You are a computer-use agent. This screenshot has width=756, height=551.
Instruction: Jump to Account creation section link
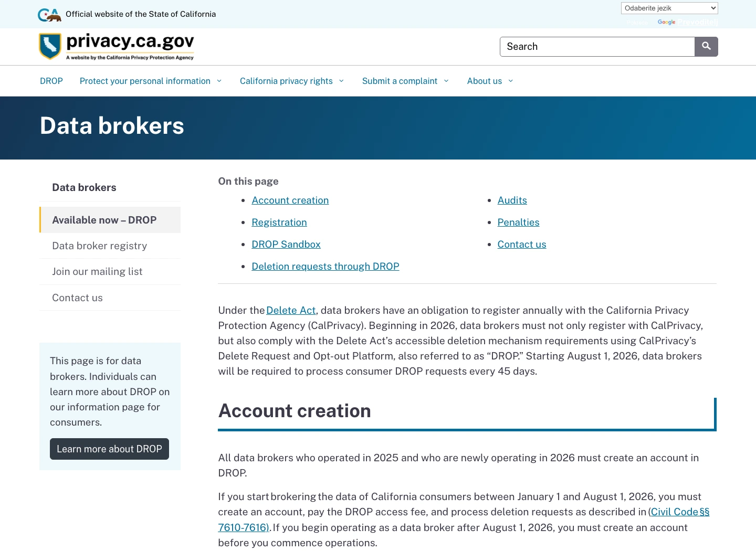(x=290, y=200)
